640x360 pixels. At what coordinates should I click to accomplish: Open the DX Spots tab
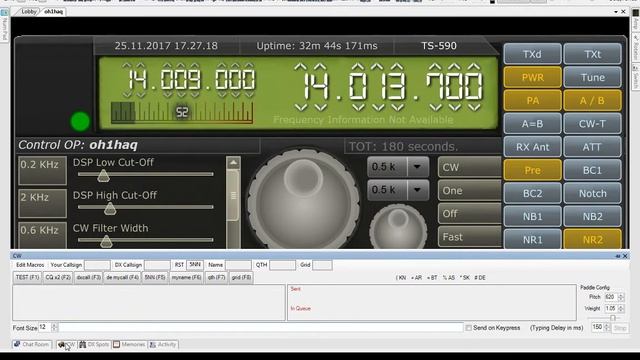pyautogui.click(x=94, y=344)
